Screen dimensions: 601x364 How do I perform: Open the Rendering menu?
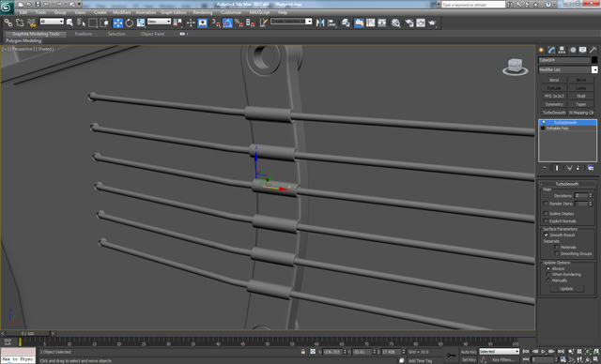[203, 12]
